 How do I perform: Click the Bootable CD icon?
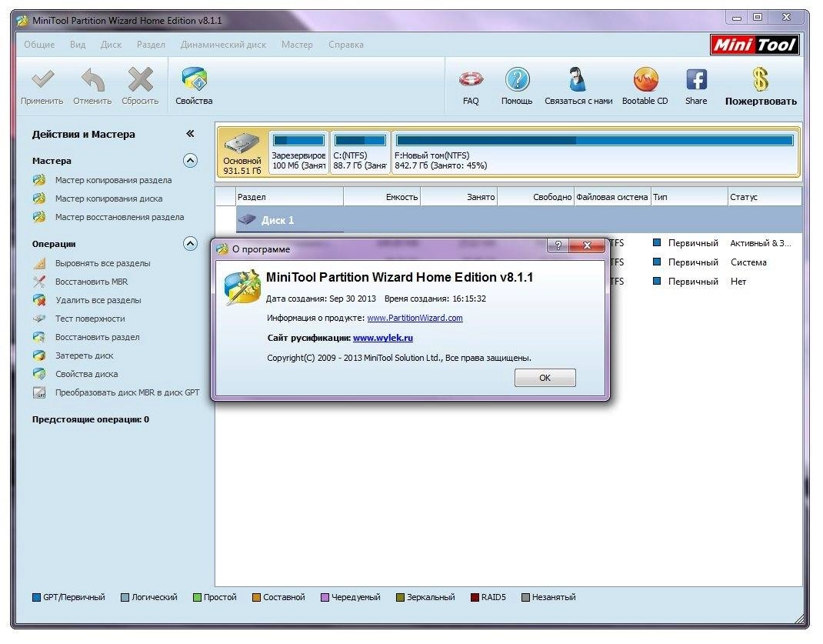tap(645, 80)
